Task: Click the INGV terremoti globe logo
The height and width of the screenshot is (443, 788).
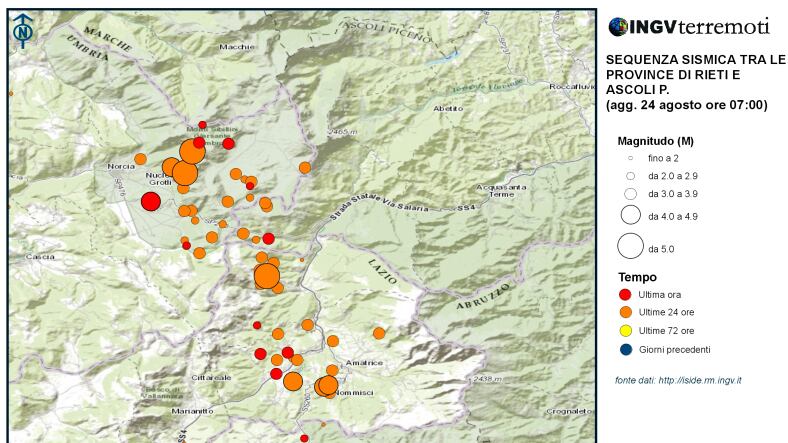Action: 618,27
